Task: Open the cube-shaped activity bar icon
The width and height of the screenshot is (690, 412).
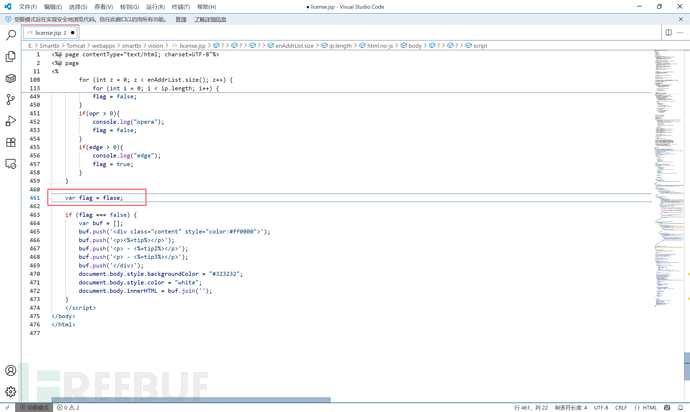Action: coord(11,78)
